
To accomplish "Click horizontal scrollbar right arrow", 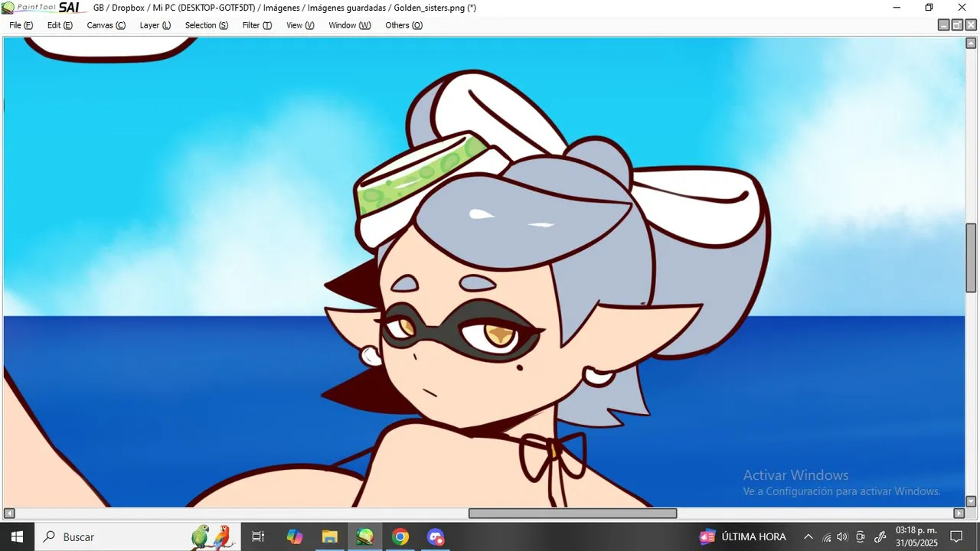I will (x=959, y=513).
